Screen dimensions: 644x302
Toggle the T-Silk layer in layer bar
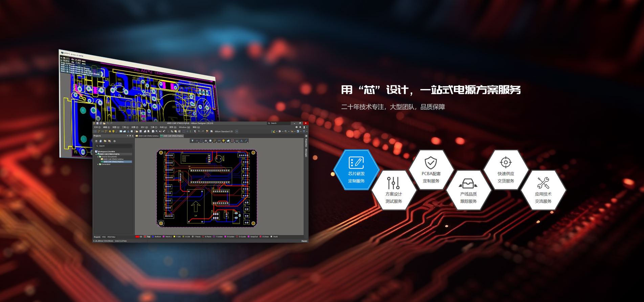click(177, 237)
